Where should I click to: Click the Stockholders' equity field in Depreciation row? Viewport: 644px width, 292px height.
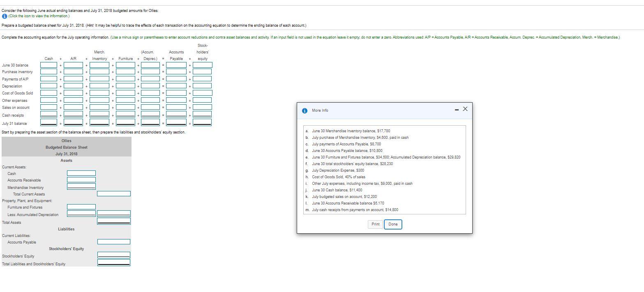[203, 86]
